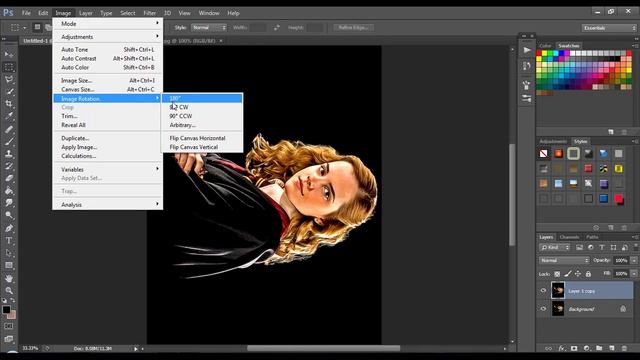Select the Pen tool
640x360 pixels.
[x=9, y=228]
